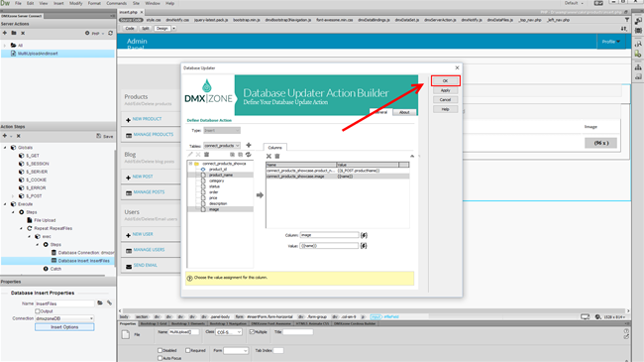
Task: Enable the Output checkbox
Action: [38, 311]
